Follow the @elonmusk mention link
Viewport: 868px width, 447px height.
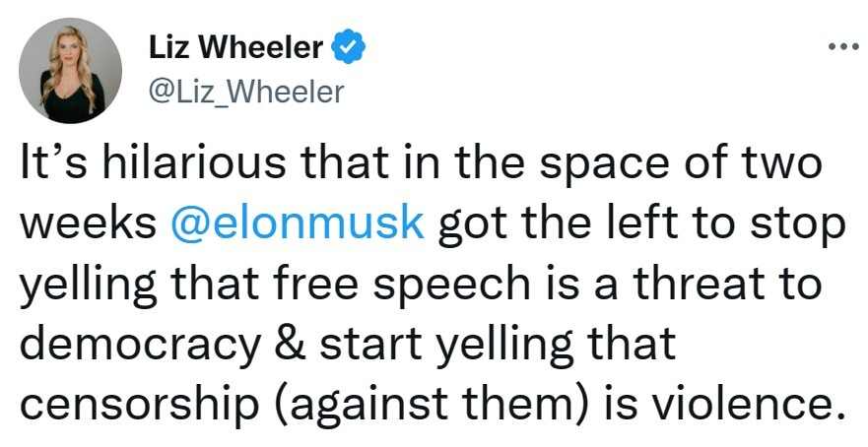pos(298,225)
